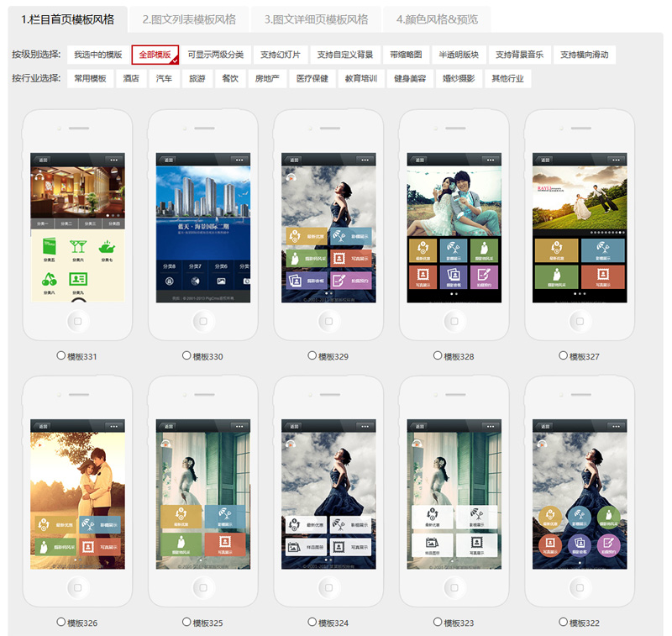Image resolution: width=672 pixels, height=636 pixels.
Task: Pick the 模板324 radio button
Action: 312,623
